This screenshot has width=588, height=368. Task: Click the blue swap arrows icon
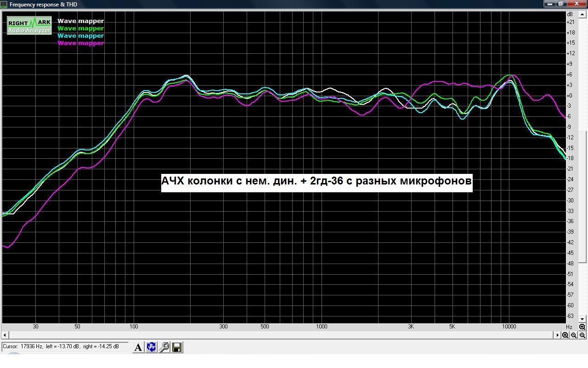point(151,347)
